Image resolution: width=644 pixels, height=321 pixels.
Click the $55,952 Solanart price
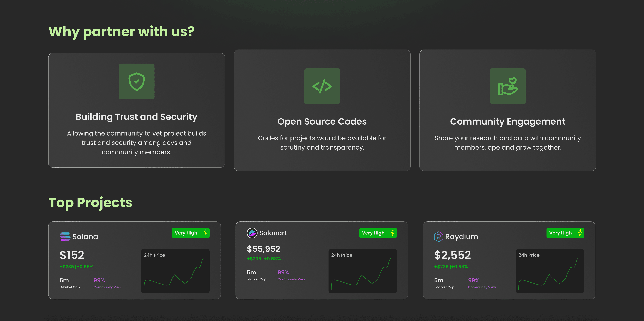click(263, 249)
